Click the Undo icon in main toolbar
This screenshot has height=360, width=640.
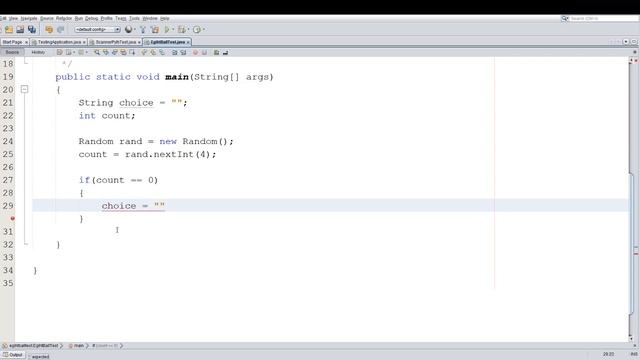click(x=49, y=29)
